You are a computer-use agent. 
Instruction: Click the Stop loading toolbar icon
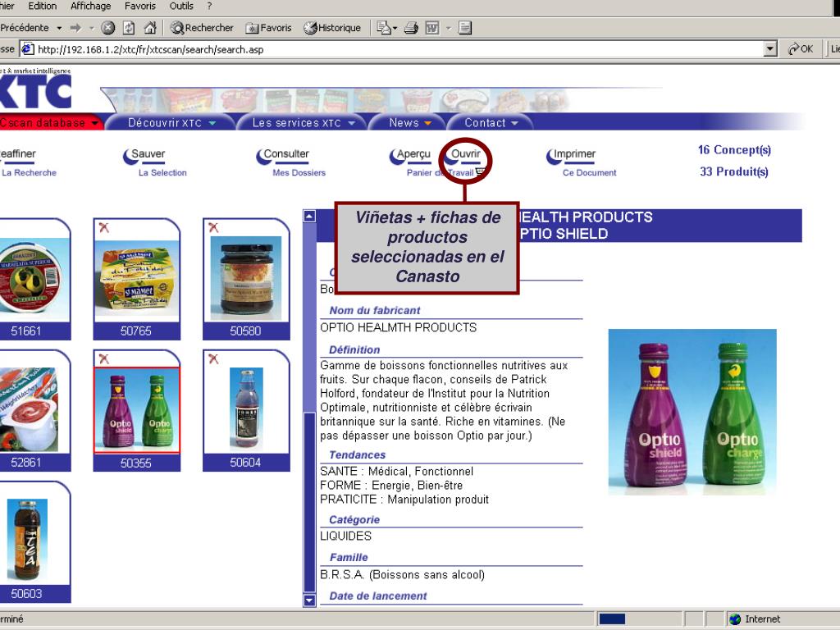108,28
